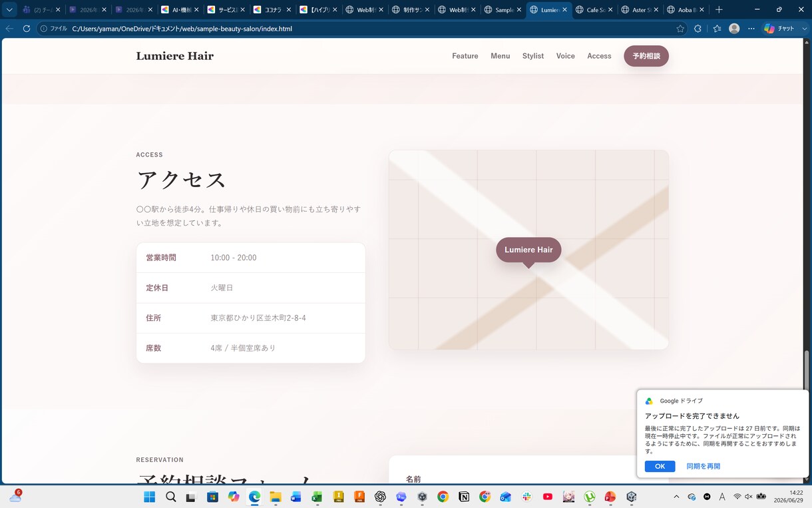812x508 pixels.
Task: Close the Lumiere tab
Action: 564,10
